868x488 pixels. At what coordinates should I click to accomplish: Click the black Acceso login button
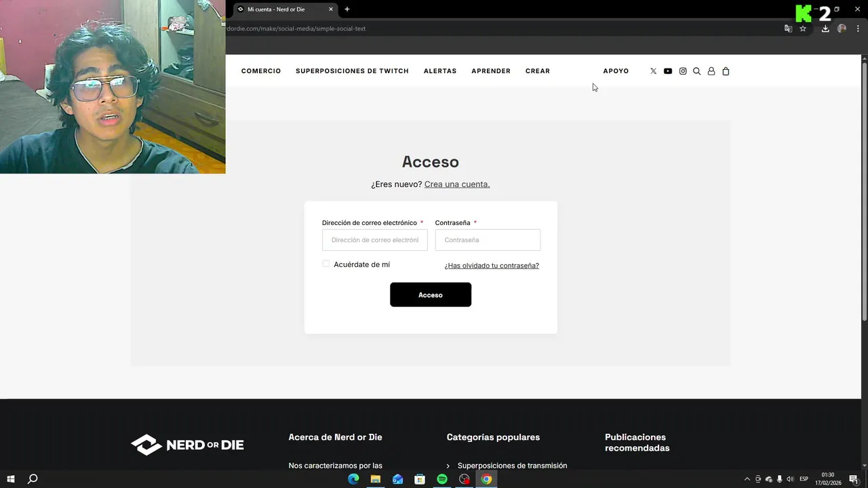(x=431, y=295)
